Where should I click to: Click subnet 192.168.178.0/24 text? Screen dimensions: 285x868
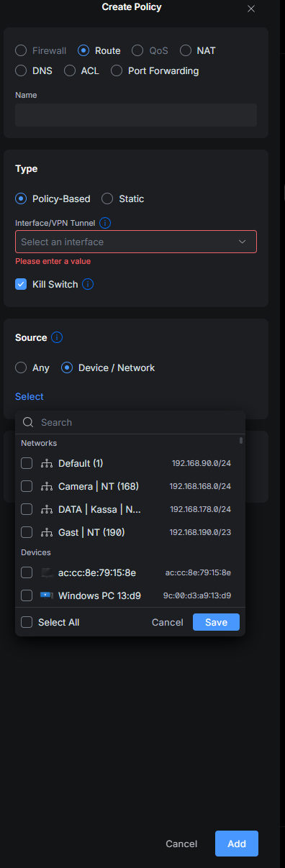201,509
